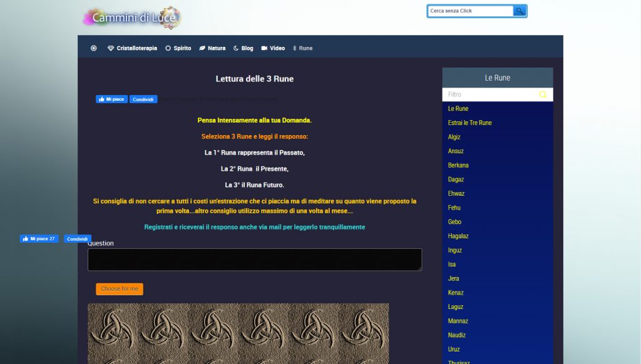Click the 'Cerca senza Click' search field
The image size is (641, 364).
[471, 11]
